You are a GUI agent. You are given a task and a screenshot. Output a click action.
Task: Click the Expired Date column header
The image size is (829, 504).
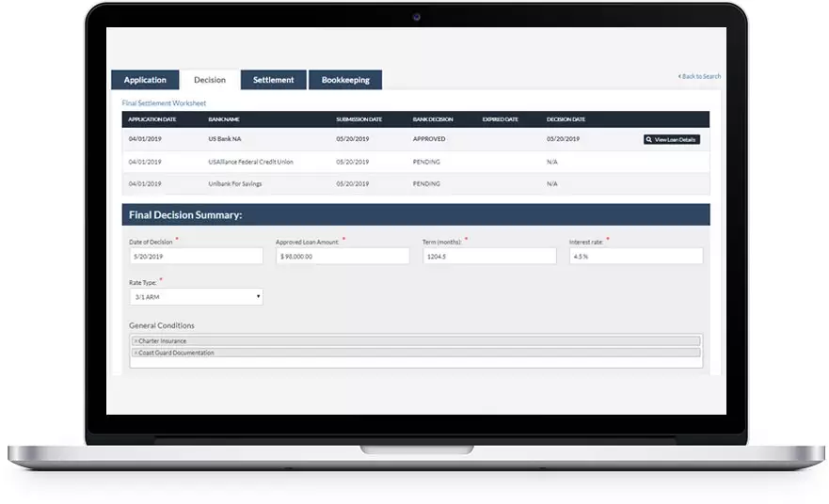click(x=501, y=119)
